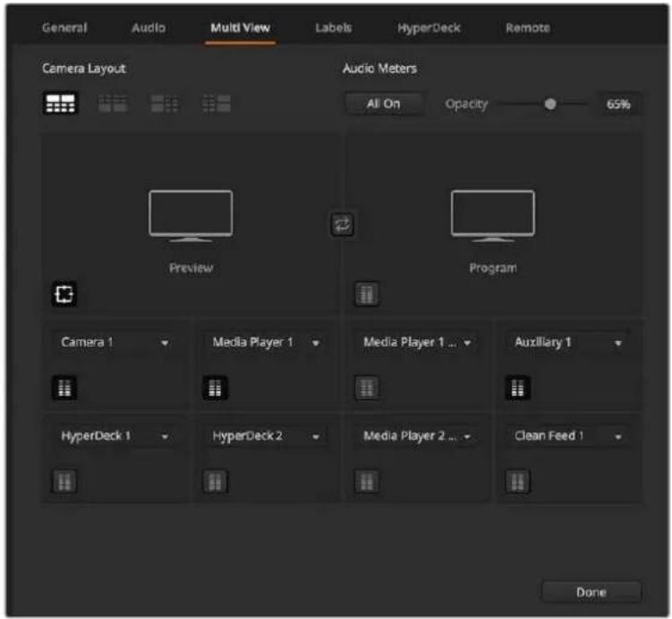
Task: Open the Auxiliary 1 source dropdown
Action: (x=568, y=343)
